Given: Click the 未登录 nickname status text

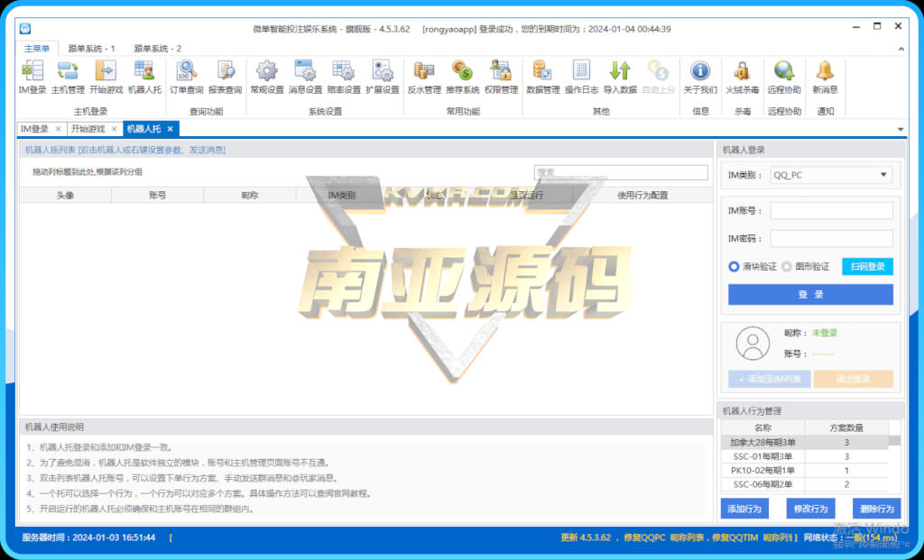Looking at the screenshot, I should coord(825,333).
